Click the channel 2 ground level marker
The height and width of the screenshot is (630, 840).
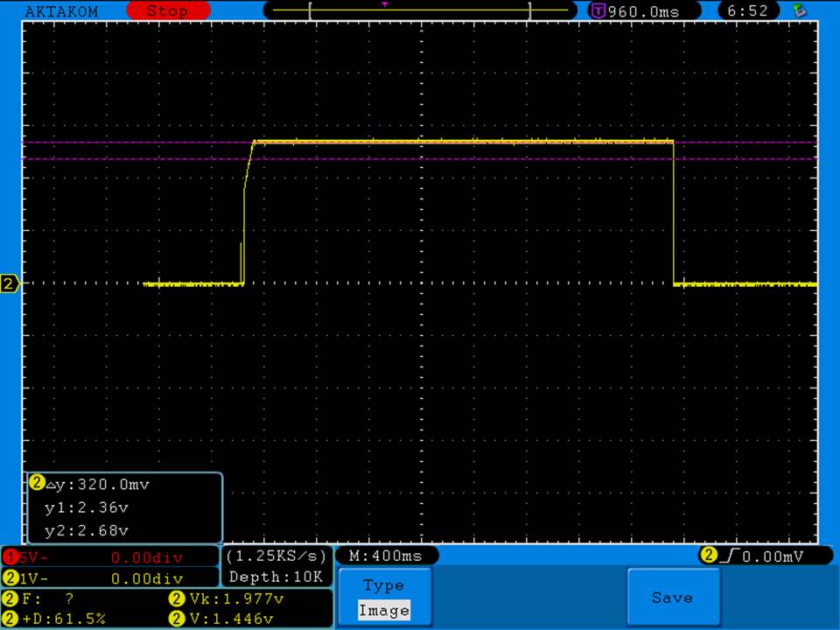click(x=10, y=283)
